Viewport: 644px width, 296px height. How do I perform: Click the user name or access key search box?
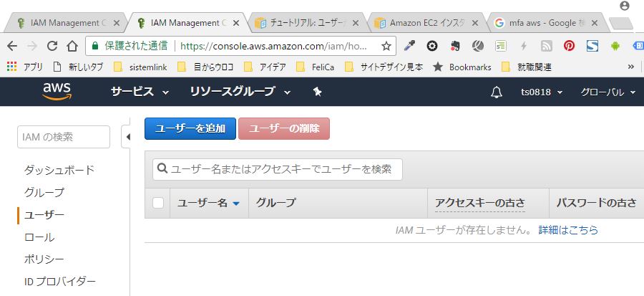click(x=278, y=169)
